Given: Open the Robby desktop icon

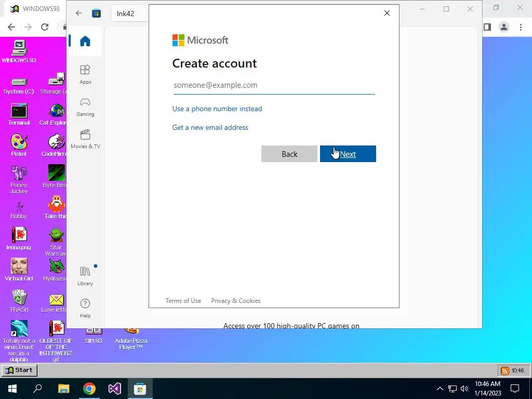Looking at the screenshot, I should tap(19, 210).
